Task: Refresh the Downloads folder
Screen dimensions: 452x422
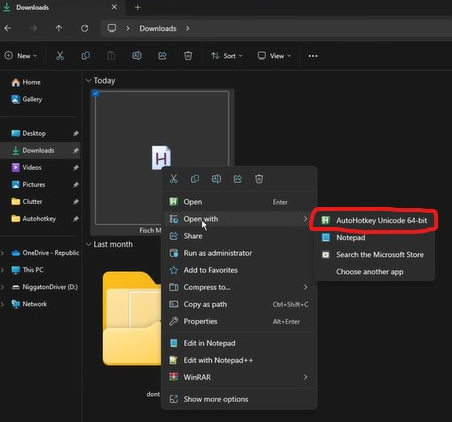Action: [85, 28]
